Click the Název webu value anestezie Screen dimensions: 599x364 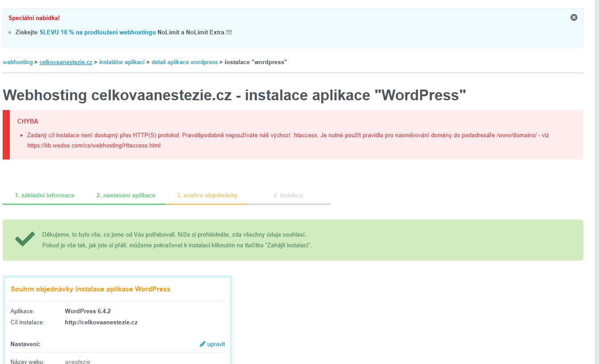(x=78, y=361)
